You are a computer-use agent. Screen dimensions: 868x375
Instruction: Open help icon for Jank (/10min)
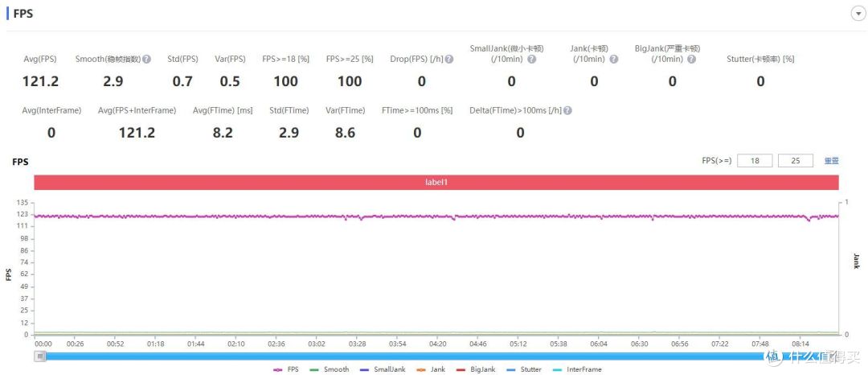click(613, 60)
